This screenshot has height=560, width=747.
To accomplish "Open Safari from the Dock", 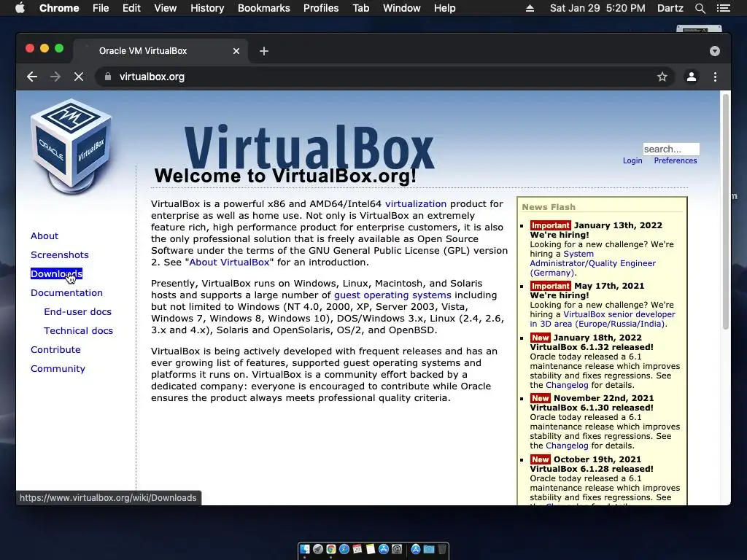I will click(x=344, y=549).
